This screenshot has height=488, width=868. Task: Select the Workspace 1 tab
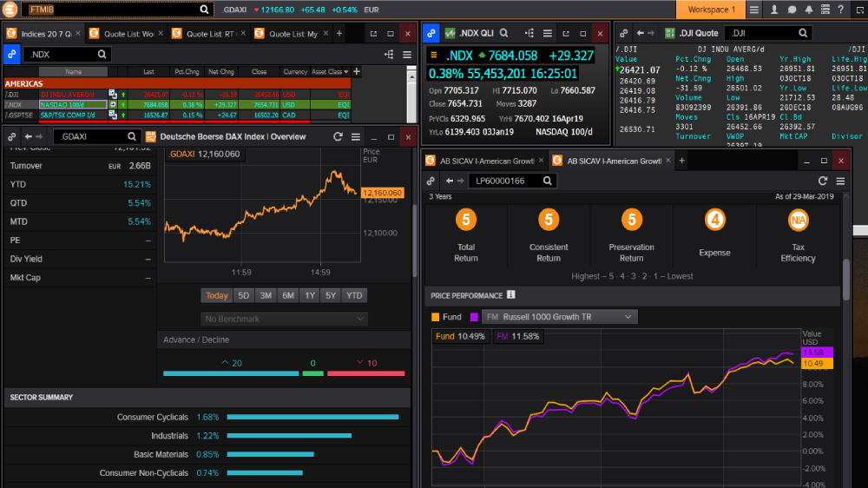point(712,10)
